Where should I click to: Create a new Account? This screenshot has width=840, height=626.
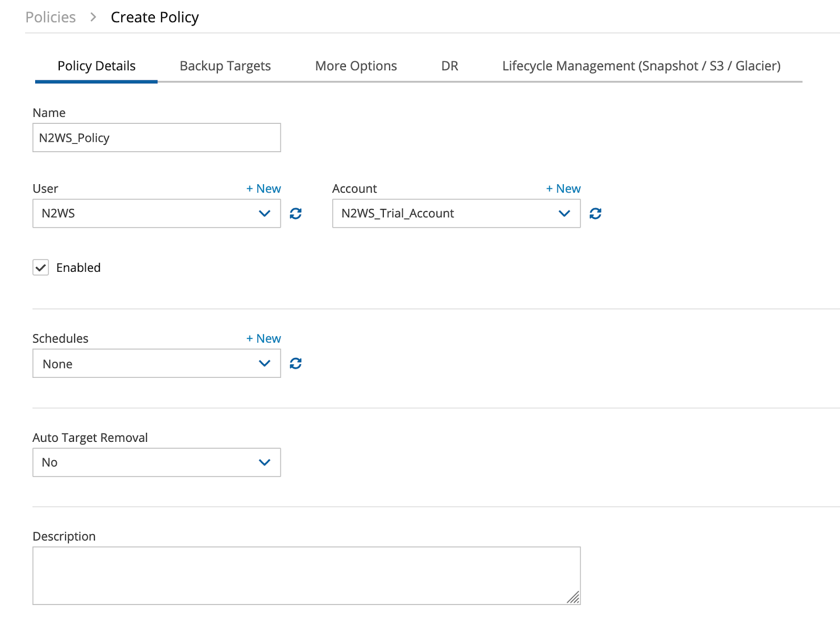coord(563,189)
